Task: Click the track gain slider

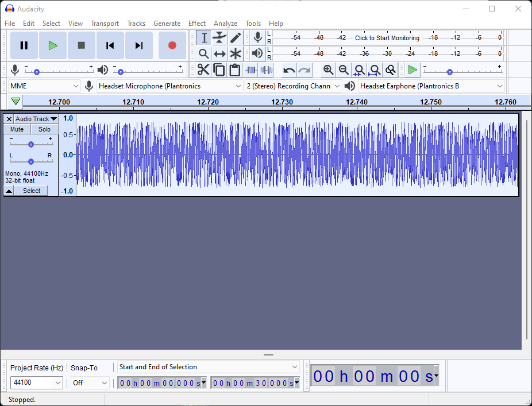Action: coord(31,144)
